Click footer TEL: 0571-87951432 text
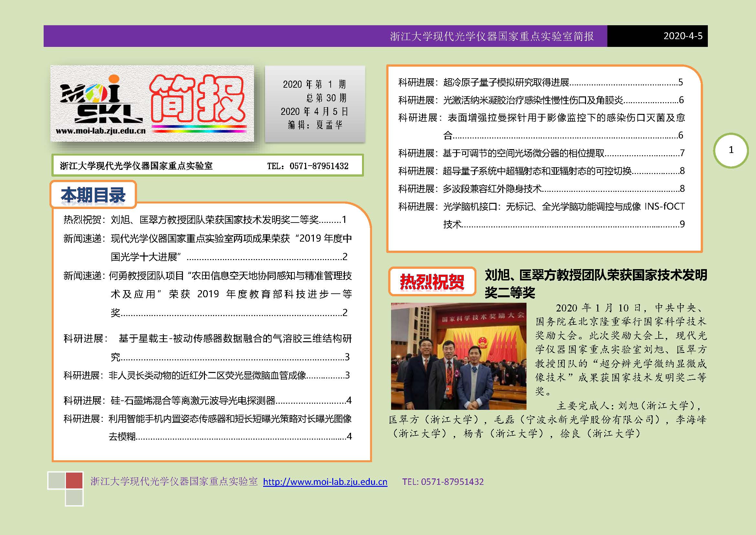 443,482
